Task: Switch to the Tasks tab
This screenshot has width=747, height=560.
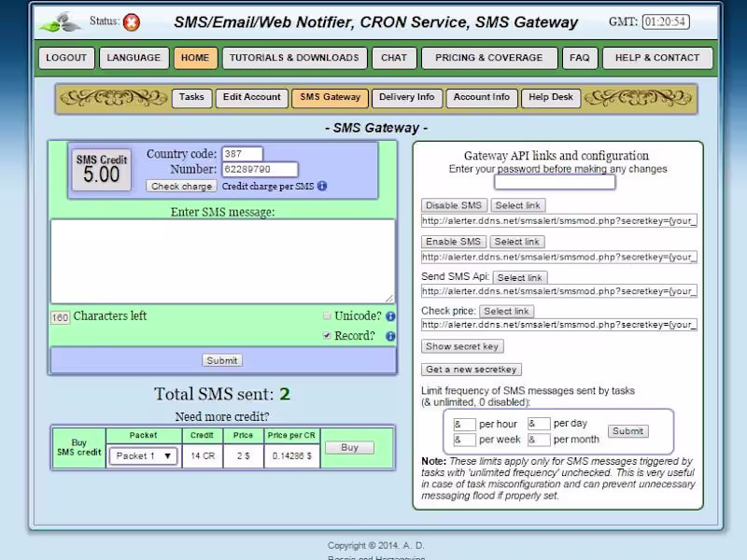Action: pyautogui.click(x=191, y=98)
